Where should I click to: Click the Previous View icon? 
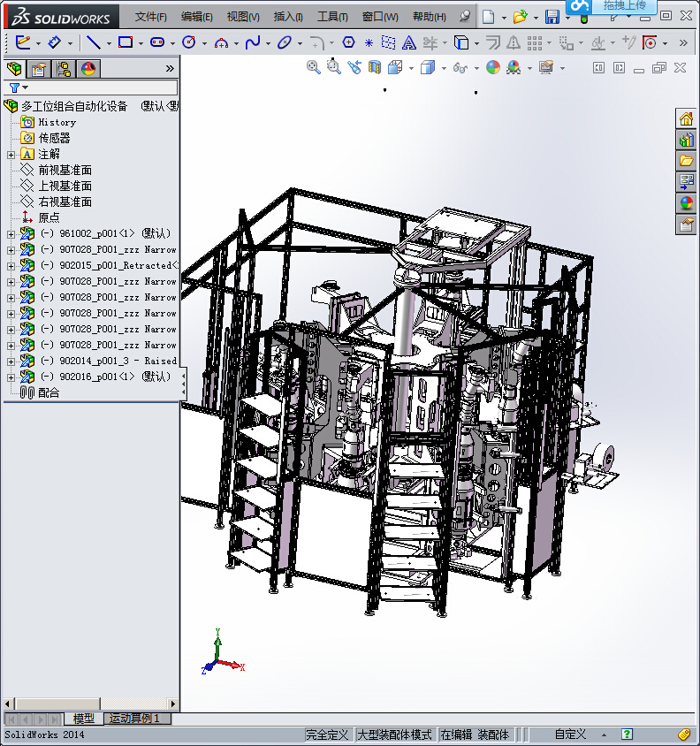click(354, 67)
